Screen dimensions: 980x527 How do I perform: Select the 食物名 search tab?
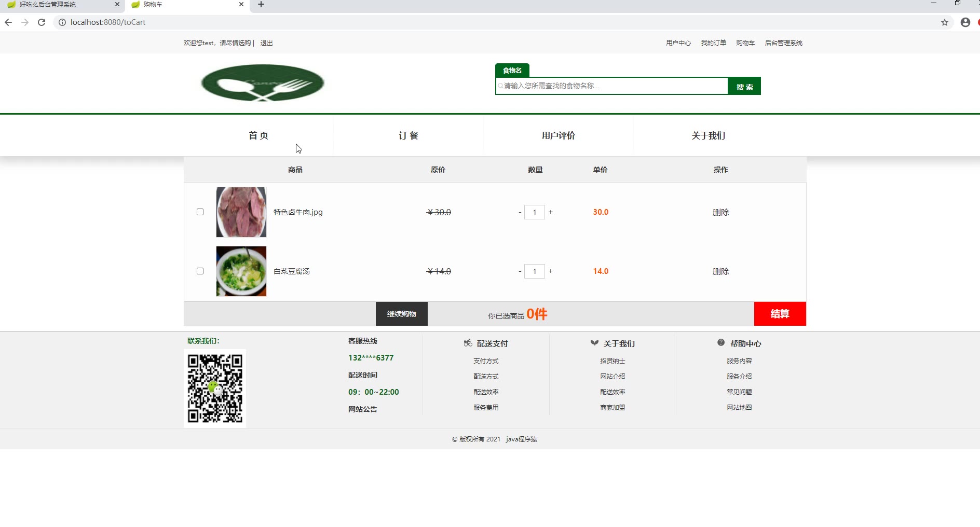(512, 70)
